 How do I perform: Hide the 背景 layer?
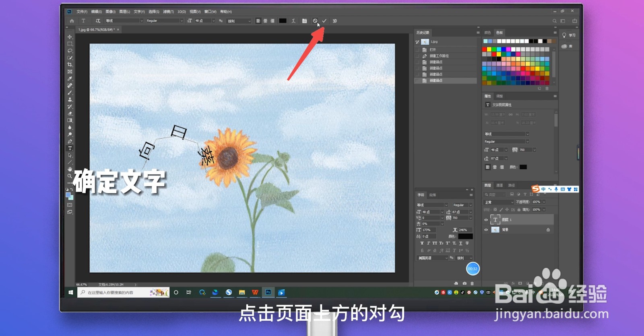(x=486, y=230)
